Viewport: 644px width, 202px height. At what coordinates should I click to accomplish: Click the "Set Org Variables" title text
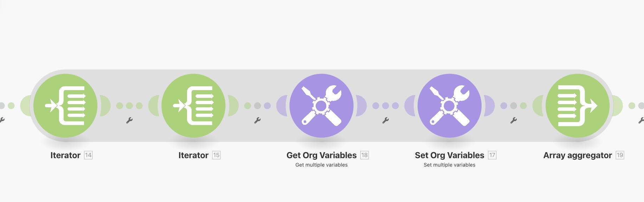449,155
